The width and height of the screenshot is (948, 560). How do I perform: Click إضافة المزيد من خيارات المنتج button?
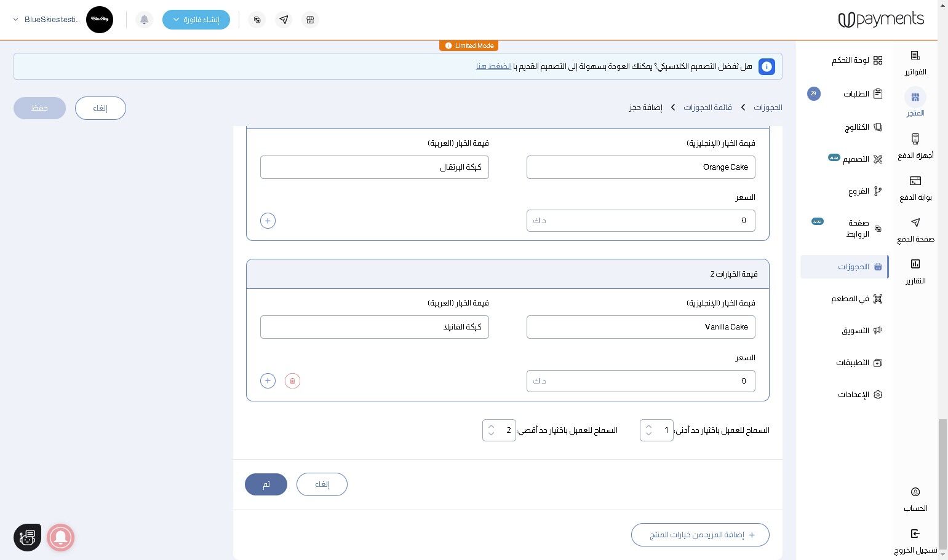(700, 535)
